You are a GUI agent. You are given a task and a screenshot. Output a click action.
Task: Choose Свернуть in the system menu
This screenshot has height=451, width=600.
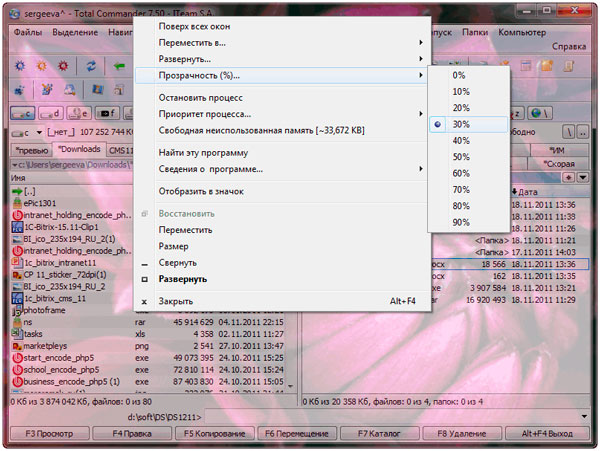pyautogui.click(x=282, y=263)
